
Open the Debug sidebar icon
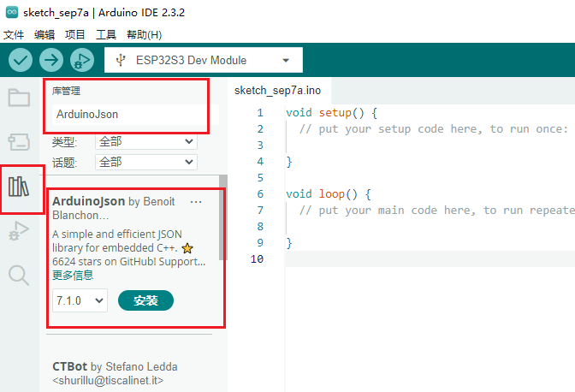click(19, 231)
